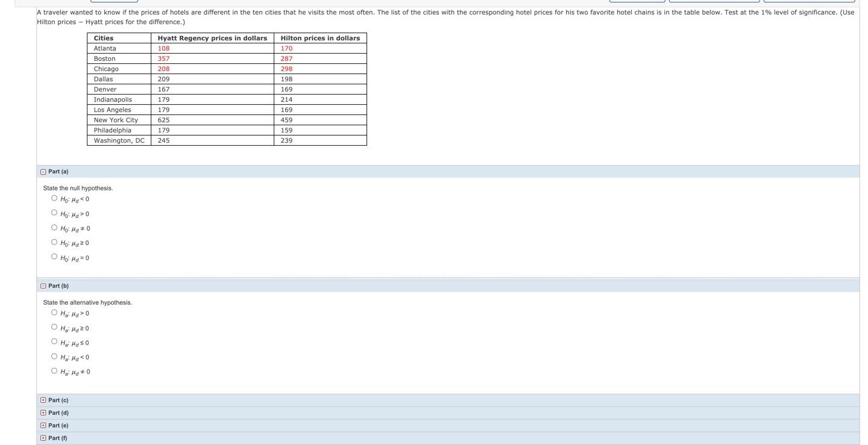Pick null hypothesis H0: μd ≥ 0
This screenshot has height=445, width=868.
(54, 242)
